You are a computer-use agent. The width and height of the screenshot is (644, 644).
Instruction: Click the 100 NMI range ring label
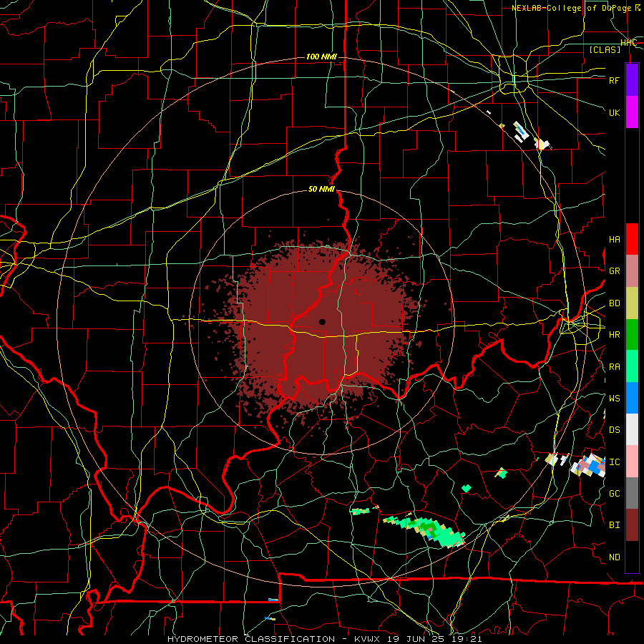tap(321, 57)
